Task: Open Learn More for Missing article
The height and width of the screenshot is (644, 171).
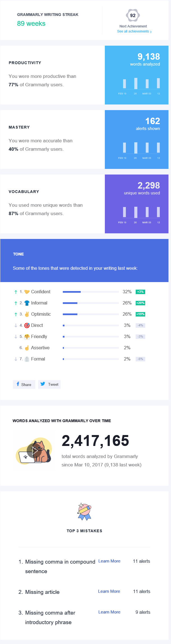Action: click(109, 591)
